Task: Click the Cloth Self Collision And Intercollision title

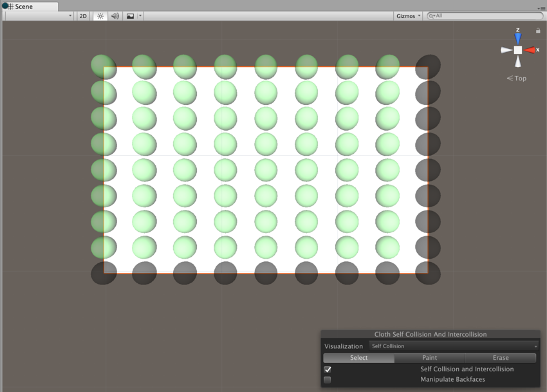Action: point(431,335)
